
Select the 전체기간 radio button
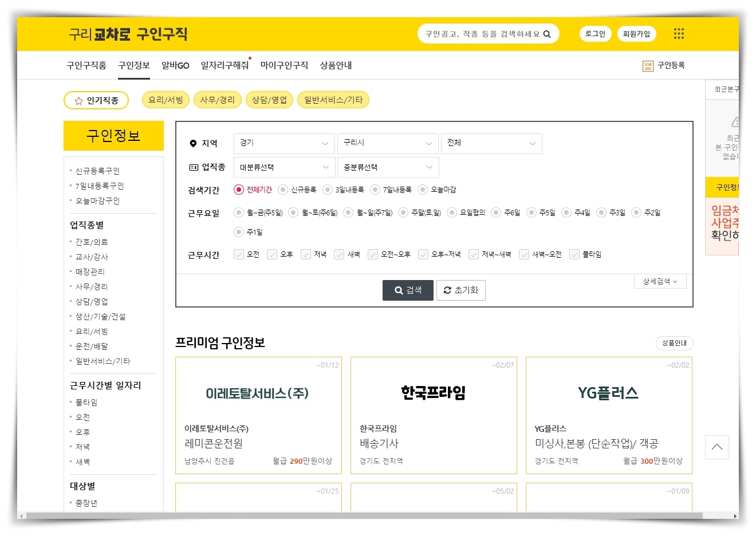[x=239, y=190]
